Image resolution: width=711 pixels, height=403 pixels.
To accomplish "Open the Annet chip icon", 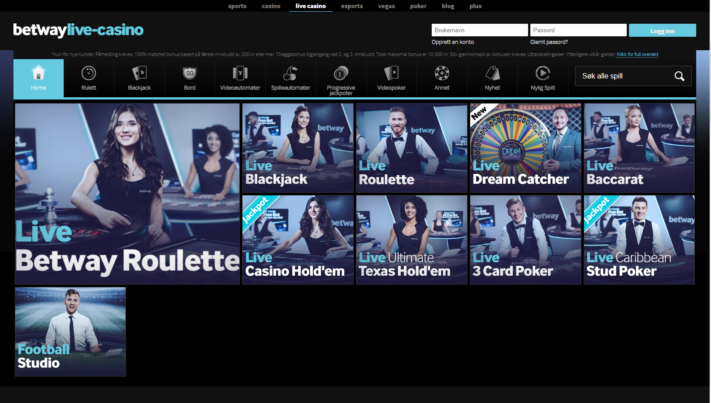I will (x=442, y=73).
